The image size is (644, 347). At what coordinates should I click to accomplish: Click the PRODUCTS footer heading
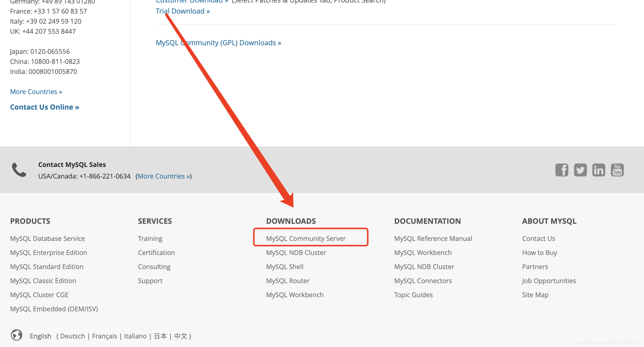click(30, 221)
